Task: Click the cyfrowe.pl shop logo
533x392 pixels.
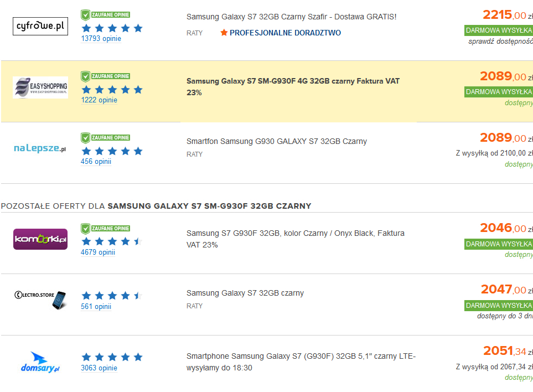Action: [x=40, y=26]
